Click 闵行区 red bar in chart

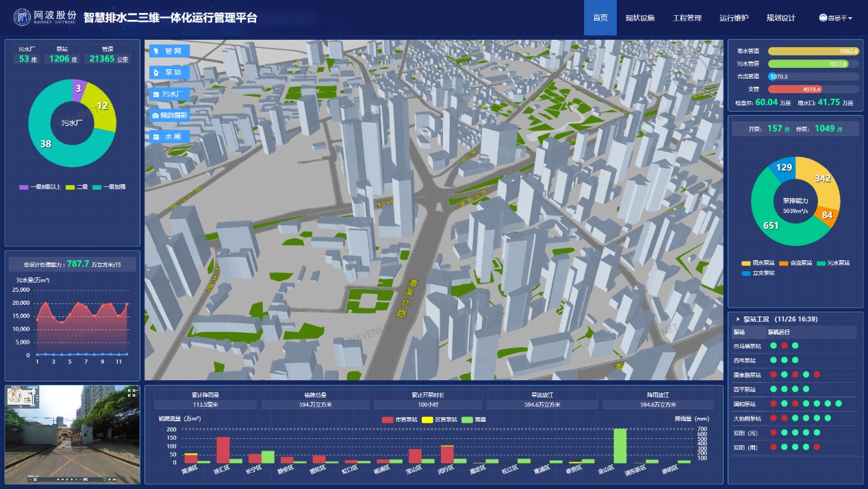tap(447, 453)
